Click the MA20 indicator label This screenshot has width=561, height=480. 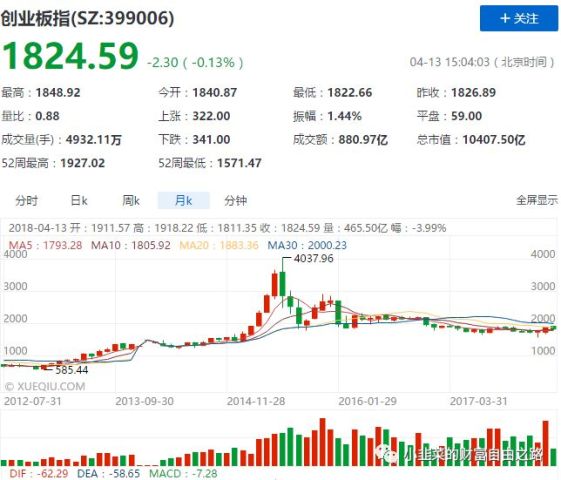[x=219, y=245]
